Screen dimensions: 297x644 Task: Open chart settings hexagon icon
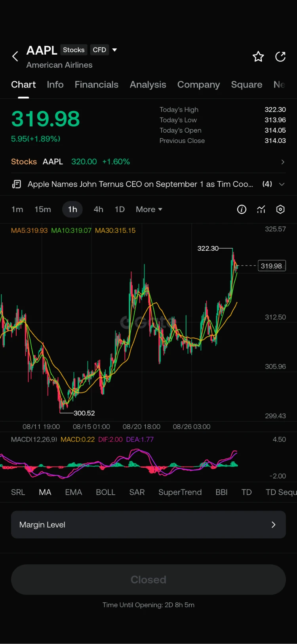click(x=280, y=210)
